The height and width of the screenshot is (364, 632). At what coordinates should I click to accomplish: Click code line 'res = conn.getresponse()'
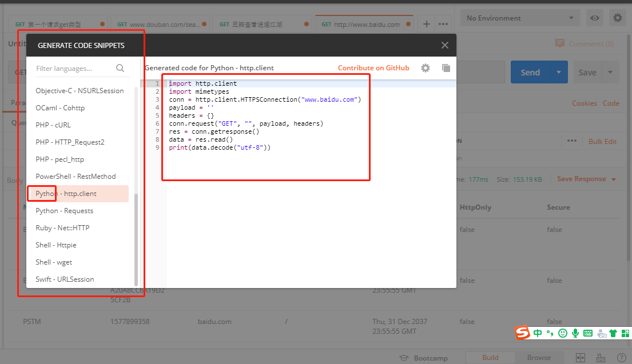(x=214, y=131)
